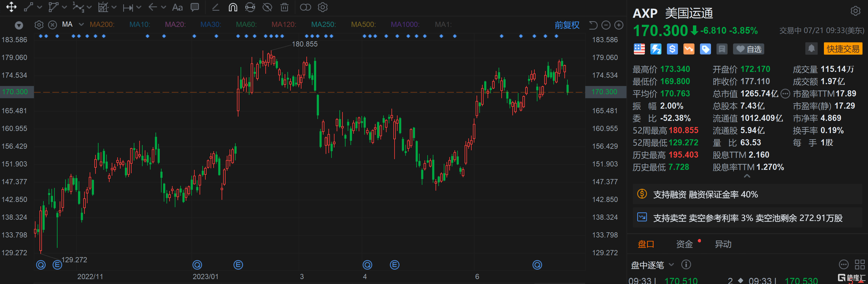Click the overlapping circles overlay compare icon

click(x=305, y=7)
